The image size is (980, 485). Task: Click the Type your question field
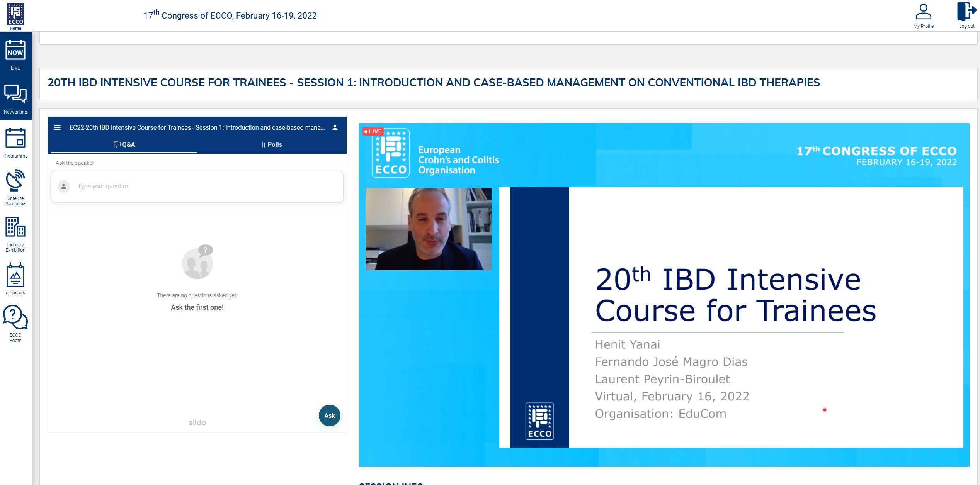197,187
